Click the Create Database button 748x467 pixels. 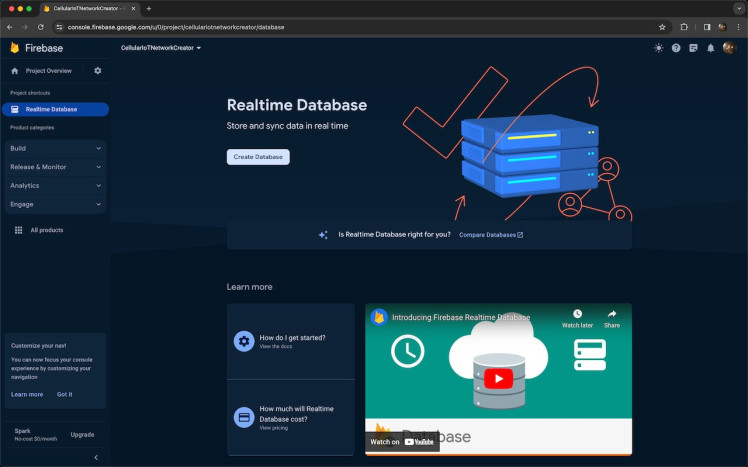pos(258,157)
